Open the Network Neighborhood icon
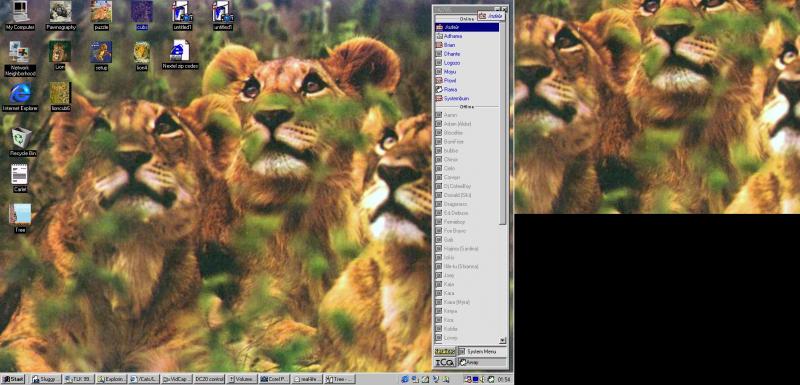The height and width of the screenshot is (385, 800). 20,59
